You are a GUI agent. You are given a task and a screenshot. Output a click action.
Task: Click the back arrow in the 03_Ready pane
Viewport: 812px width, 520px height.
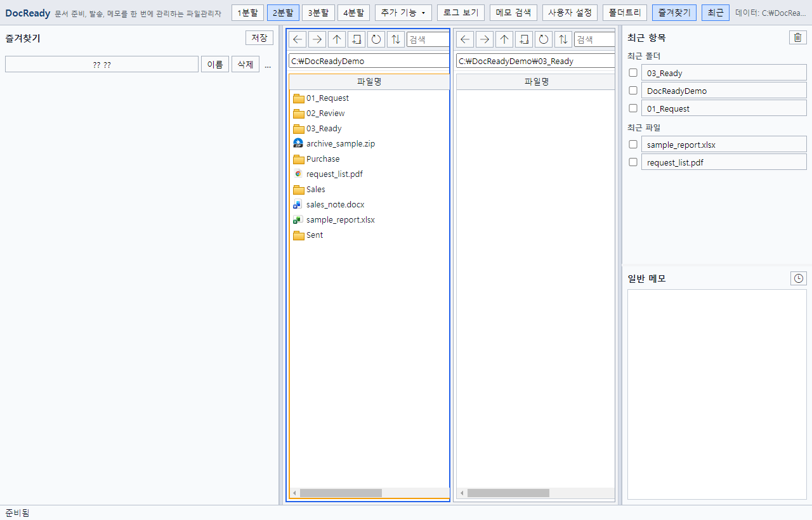pos(465,39)
